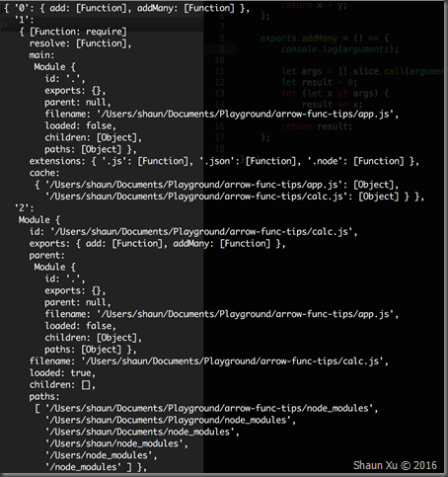Click the 'main:' property label
Image resolution: width=448 pixels, height=477 pixels.
pyautogui.click(x=41, y=55)
